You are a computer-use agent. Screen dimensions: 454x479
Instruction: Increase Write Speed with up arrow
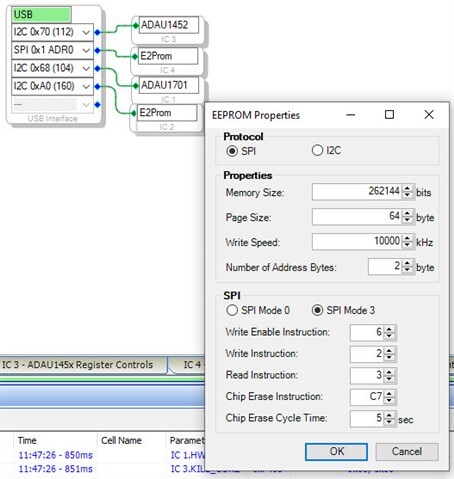(407, 238)
